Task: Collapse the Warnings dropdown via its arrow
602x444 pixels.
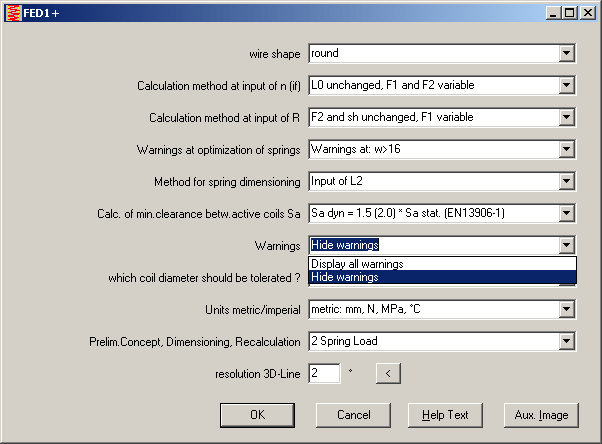Action: point(566,245)
